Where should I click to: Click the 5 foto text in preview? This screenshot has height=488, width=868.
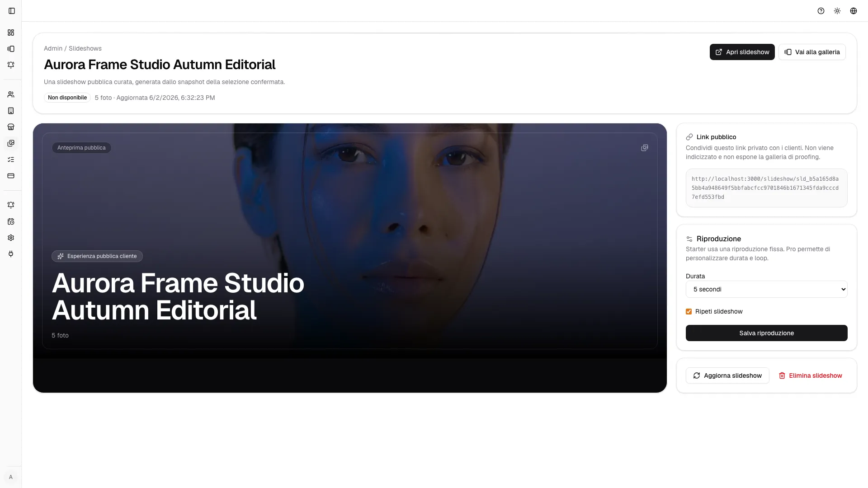tap(60, 335)
